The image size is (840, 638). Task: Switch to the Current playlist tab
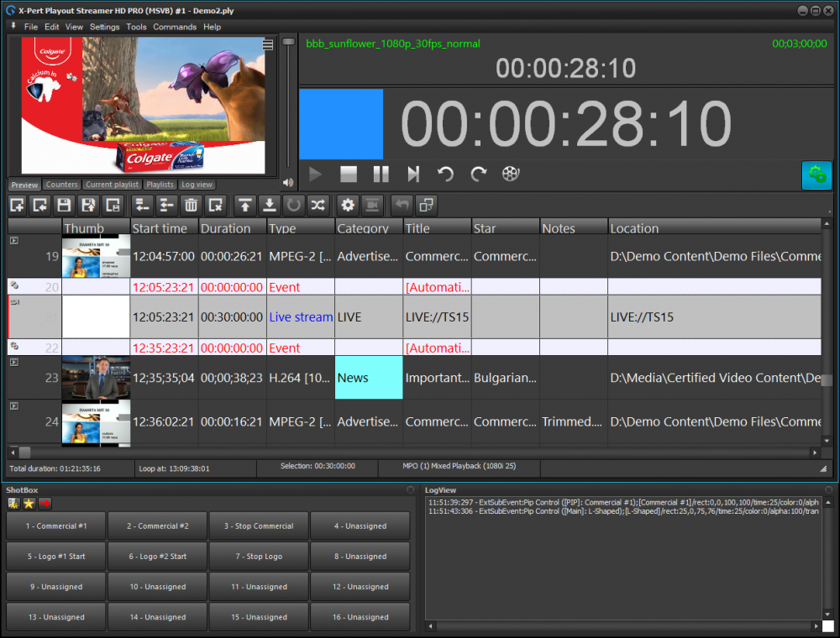pyautogui.click(x=112, y=185)
